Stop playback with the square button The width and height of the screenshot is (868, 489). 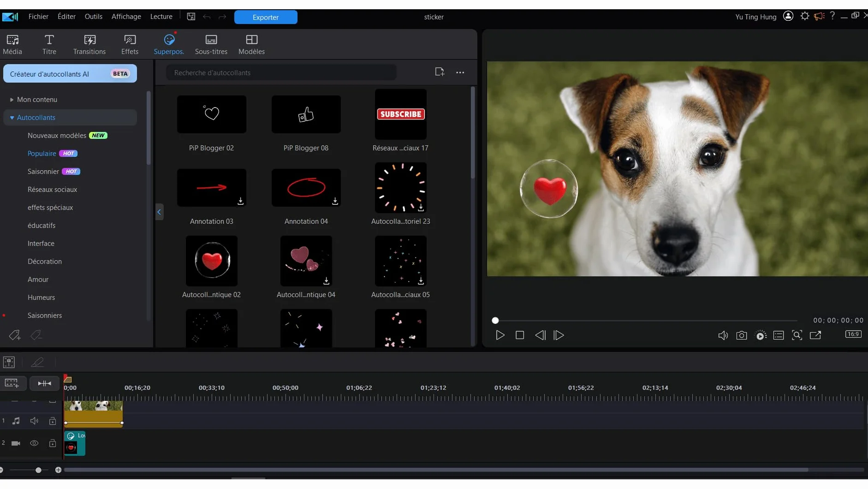pos(520,335)
